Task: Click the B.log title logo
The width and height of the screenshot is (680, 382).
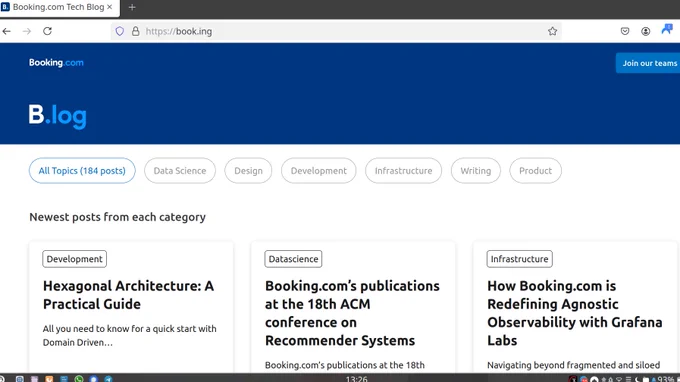Action: click(58, 116)
